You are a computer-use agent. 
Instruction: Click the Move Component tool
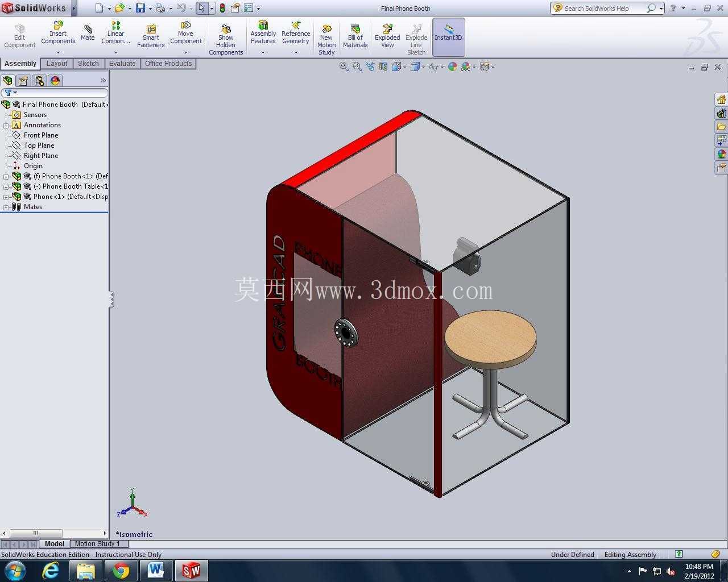point(186,33)
